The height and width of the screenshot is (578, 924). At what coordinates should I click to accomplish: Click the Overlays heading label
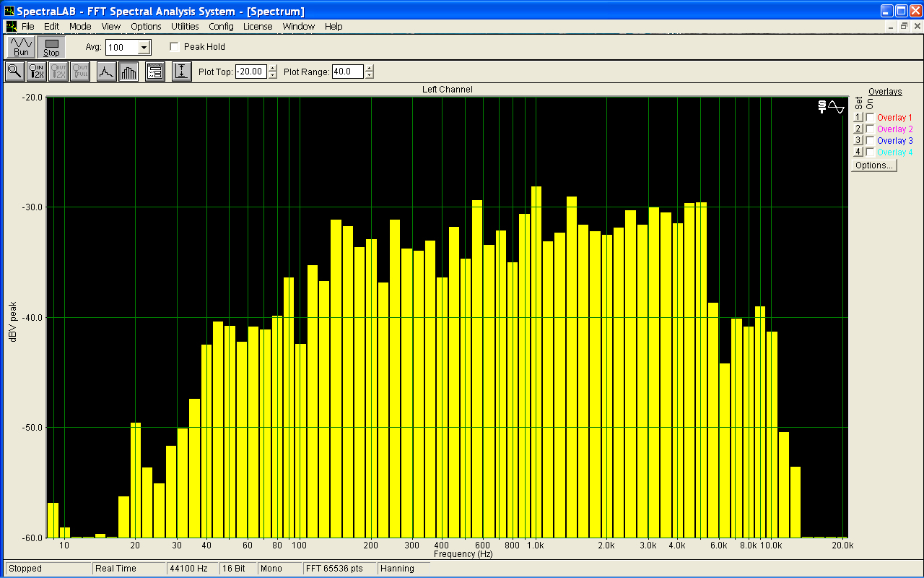[x=885, y=92]
